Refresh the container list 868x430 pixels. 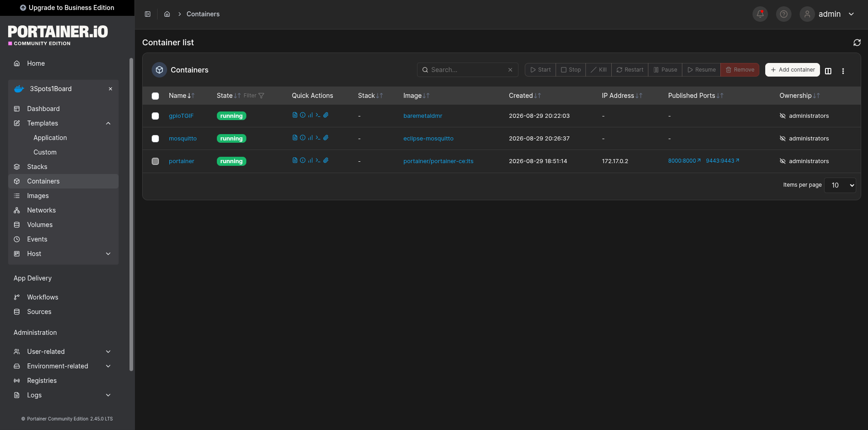pos(857,43)
